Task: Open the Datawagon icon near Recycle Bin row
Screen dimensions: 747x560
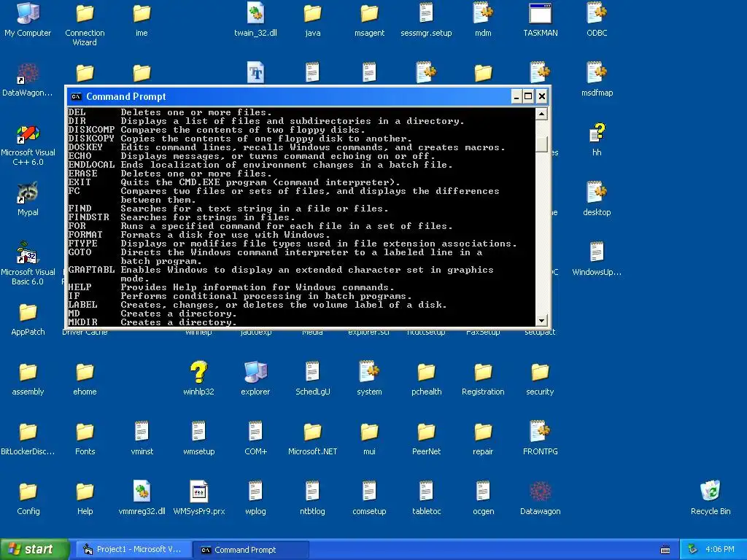Action: click(x=540, y=492)
